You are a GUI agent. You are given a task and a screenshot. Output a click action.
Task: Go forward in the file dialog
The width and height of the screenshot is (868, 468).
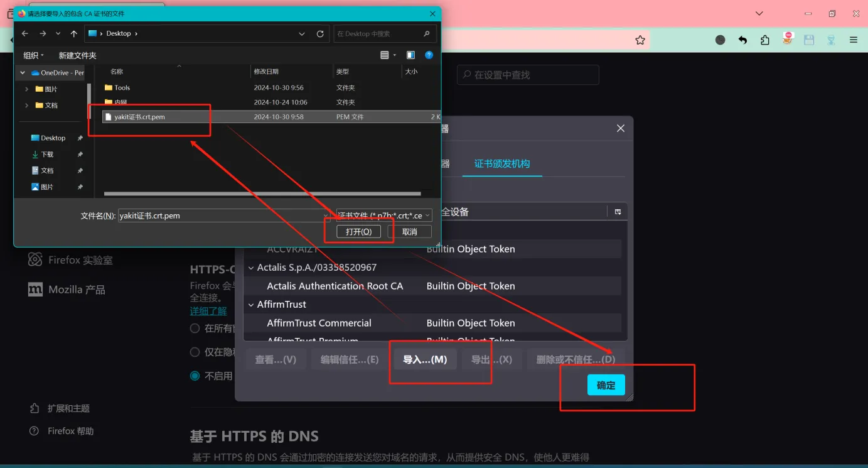pyautogui.click(x=43, y=33)
